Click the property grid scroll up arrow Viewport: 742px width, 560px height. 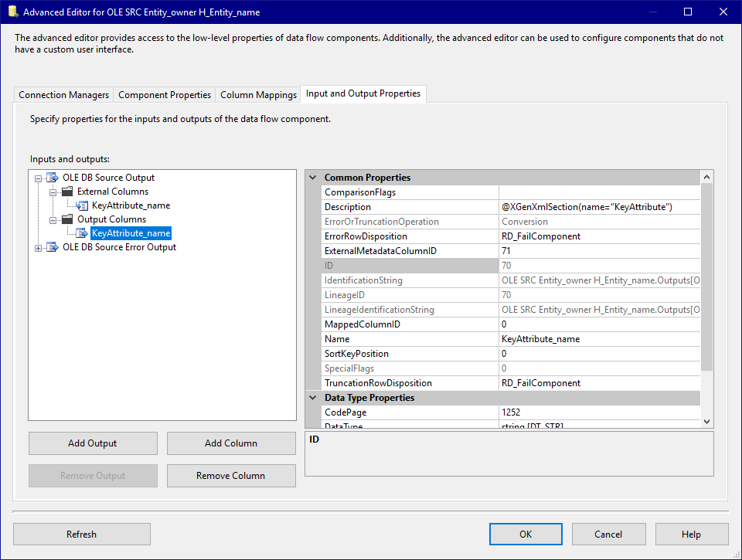click(706, 177)
